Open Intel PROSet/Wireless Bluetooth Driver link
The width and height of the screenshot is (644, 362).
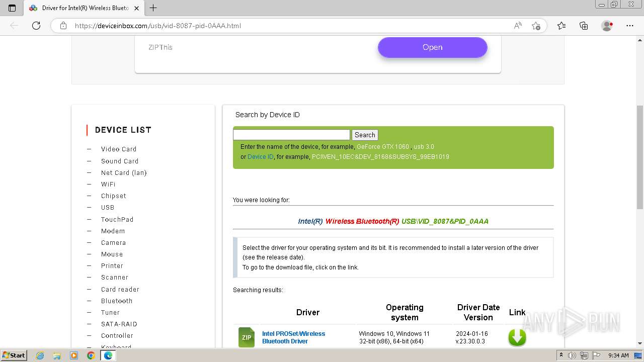pos(293,337)
